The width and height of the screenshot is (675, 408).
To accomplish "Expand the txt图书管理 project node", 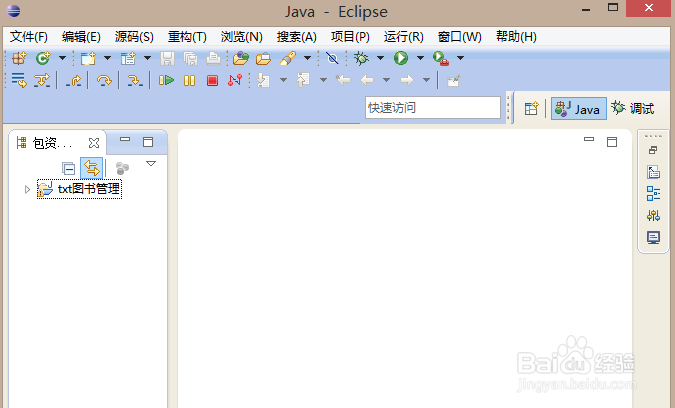I will click(x=27, y=189).
